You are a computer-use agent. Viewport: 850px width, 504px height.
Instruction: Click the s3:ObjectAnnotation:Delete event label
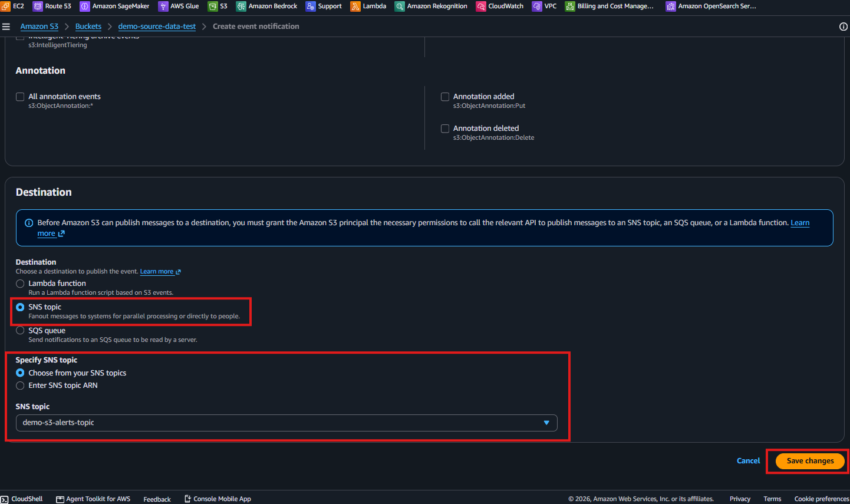(x=493, y=138)
